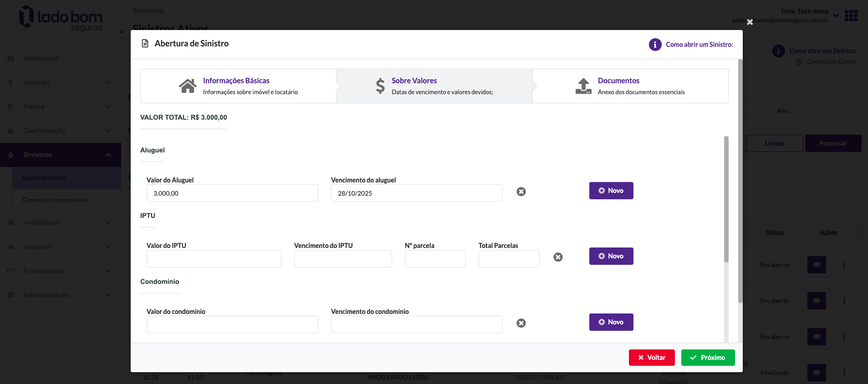Collapse the sidebar with the arrow toggle
The image size is (868, 384).
[122, 31]
